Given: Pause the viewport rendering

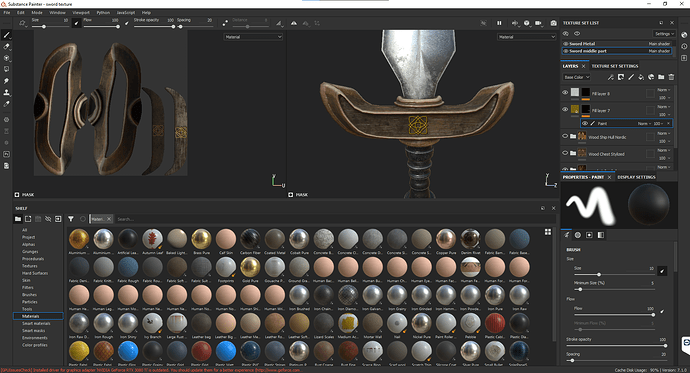Looking at the screenshot, I should tap(499, 23).
